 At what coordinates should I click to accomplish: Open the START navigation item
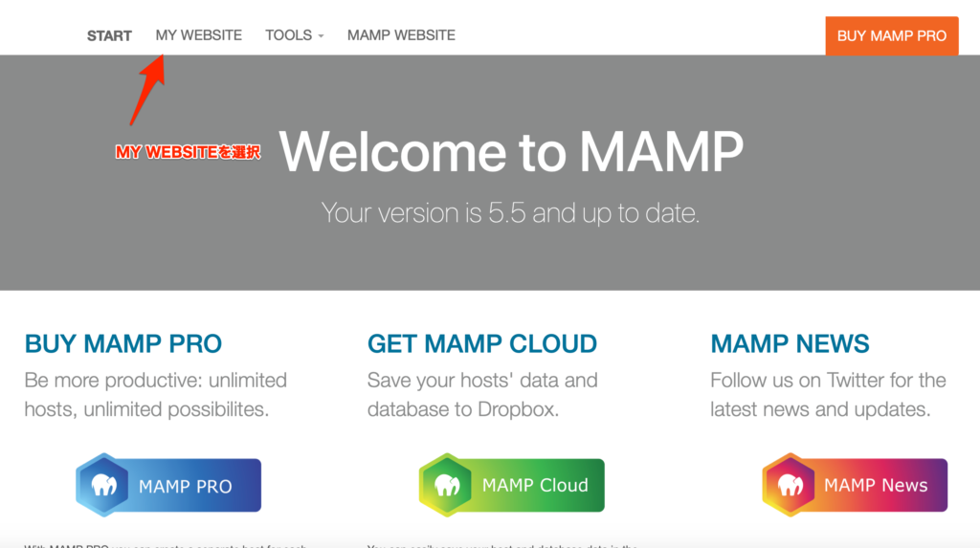109,35
